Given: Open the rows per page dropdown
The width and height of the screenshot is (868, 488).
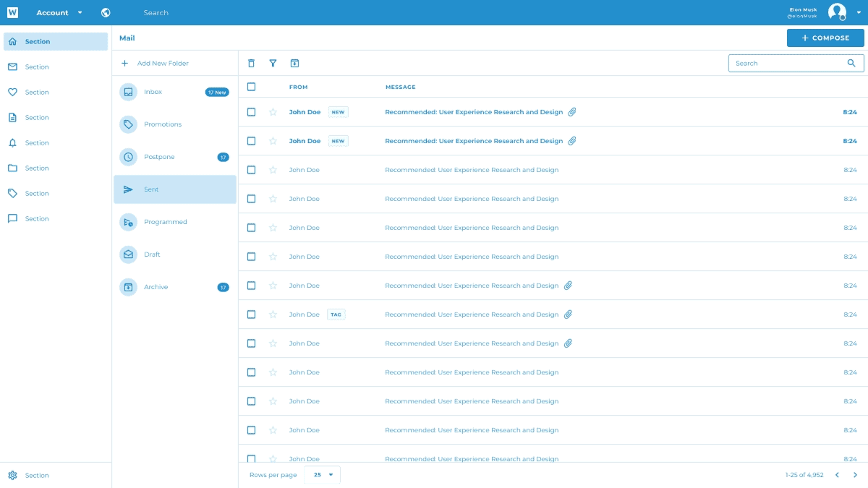Looking at the screenshot, I should coord(323,475).
